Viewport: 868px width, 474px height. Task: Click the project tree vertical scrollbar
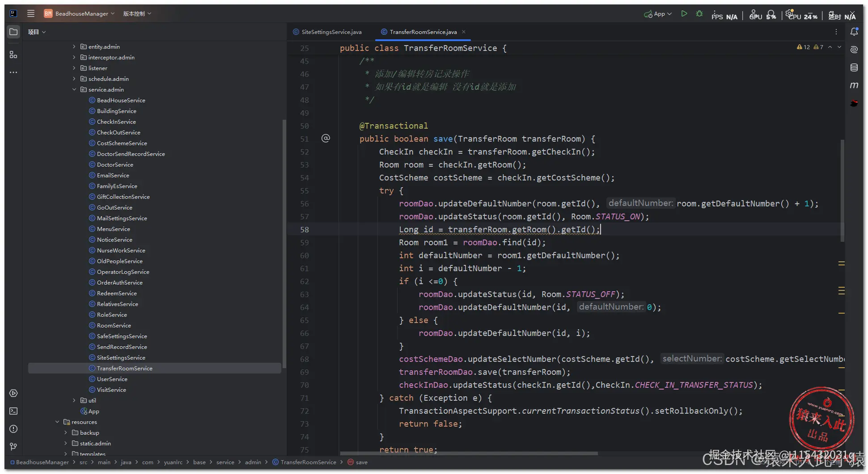[x=284, y=243]
